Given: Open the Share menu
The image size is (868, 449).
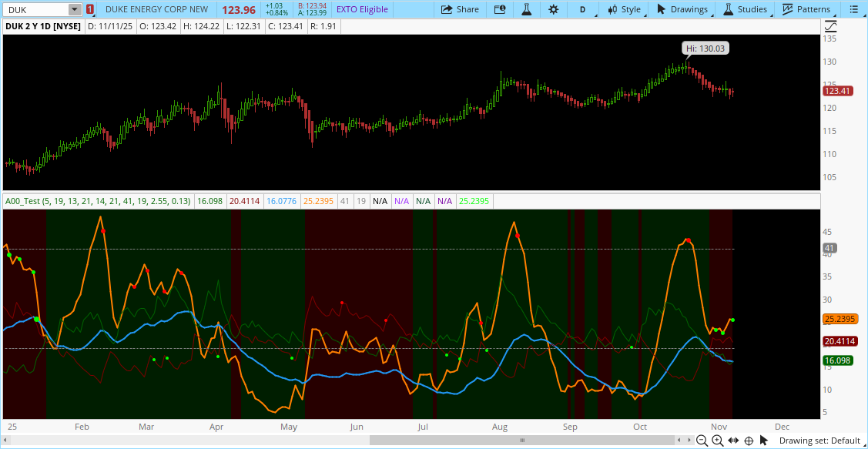Looking at the screenshot, I should [x=460, y=9].
